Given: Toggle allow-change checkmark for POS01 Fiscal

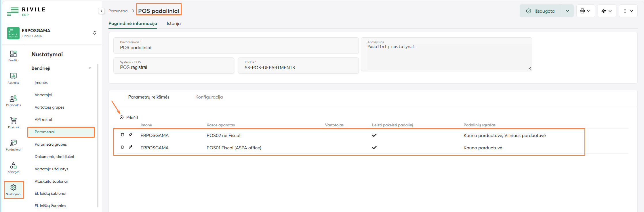Looking at the screenshot, I should (374, 148).
